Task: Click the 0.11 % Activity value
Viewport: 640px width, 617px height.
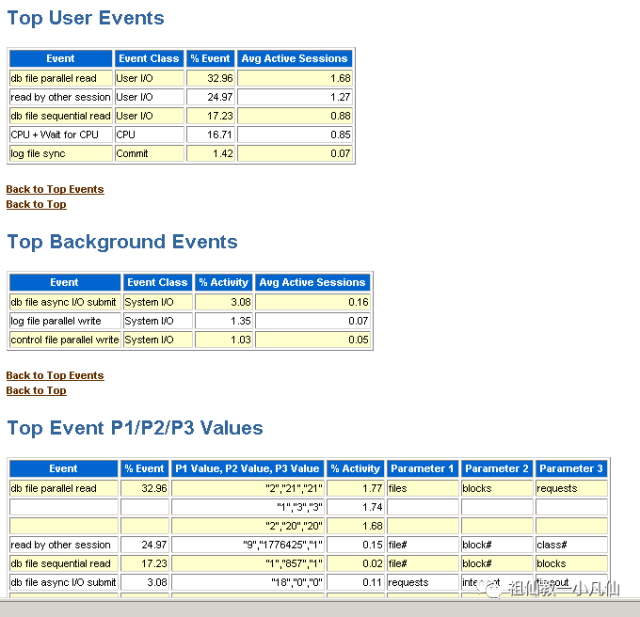Action: [x=356, y=582]
